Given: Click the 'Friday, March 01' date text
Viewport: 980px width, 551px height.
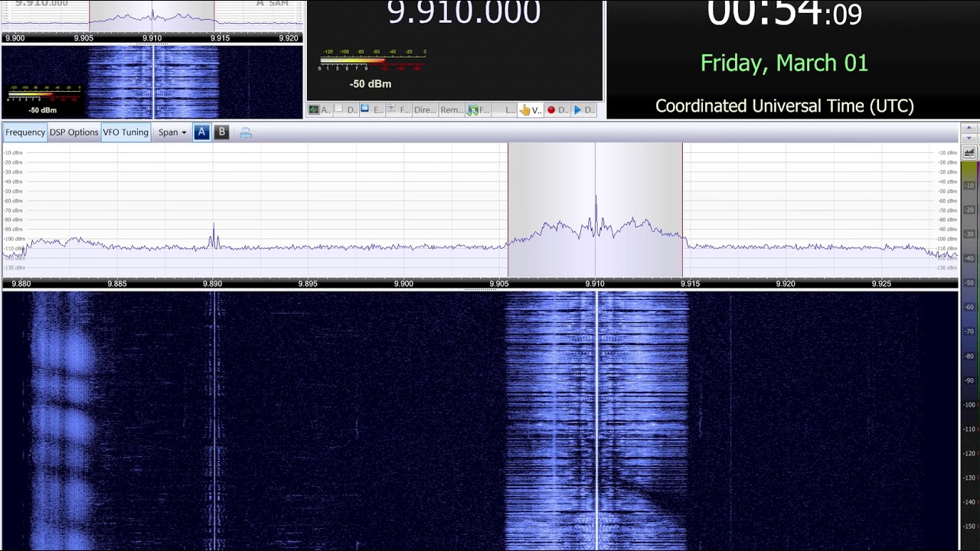Looking at the screenshot, I should (784, 63).
